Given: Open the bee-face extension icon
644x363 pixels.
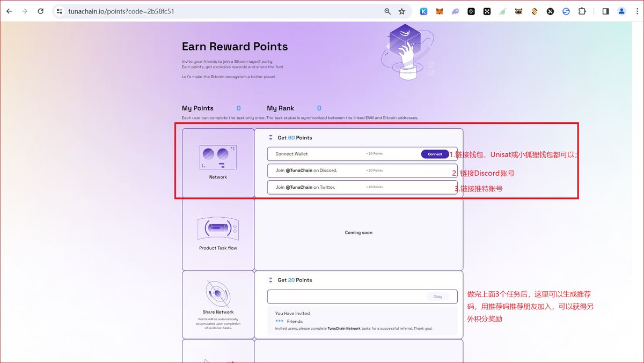Looking at the screenshot, I should [518, 11].
